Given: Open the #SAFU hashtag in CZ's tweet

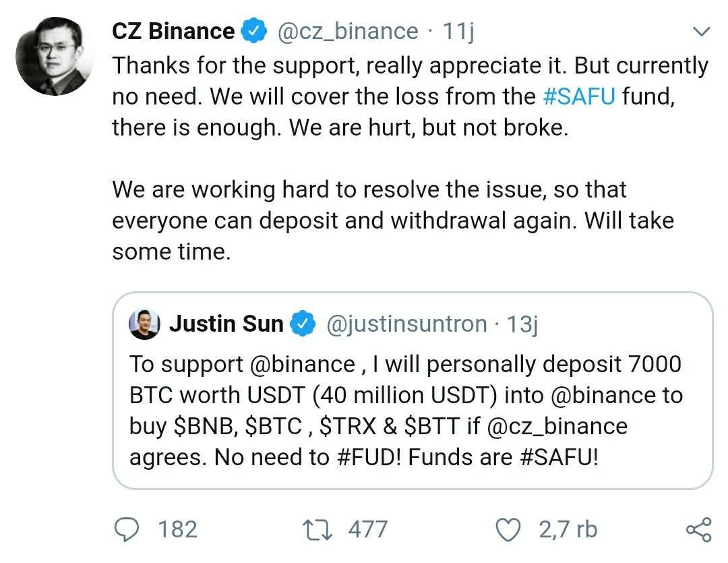Looking at the screenshot, I should [x=579, y=96].
